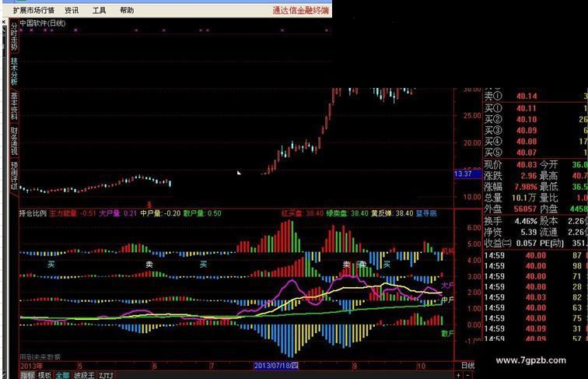The width and height of the screenshot is (588, 379).
Task: Click the 红买盘 indicator label
Action: tap(292, 213)
